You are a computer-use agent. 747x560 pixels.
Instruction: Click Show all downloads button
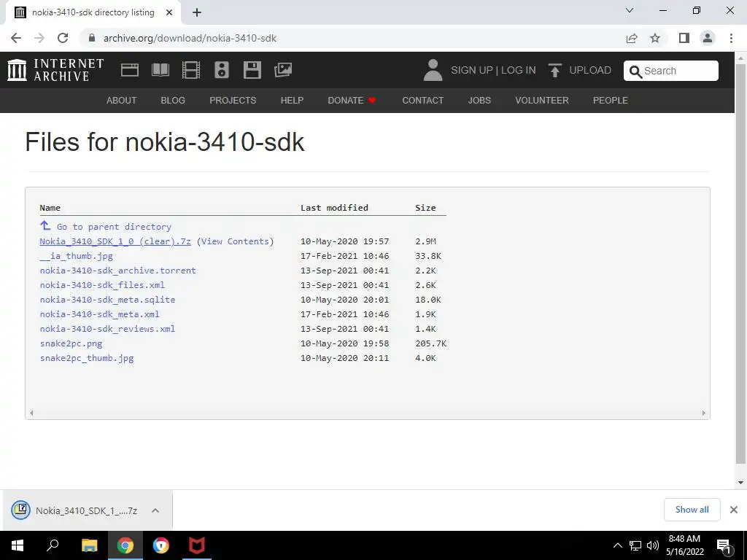(x=692, y=510)
